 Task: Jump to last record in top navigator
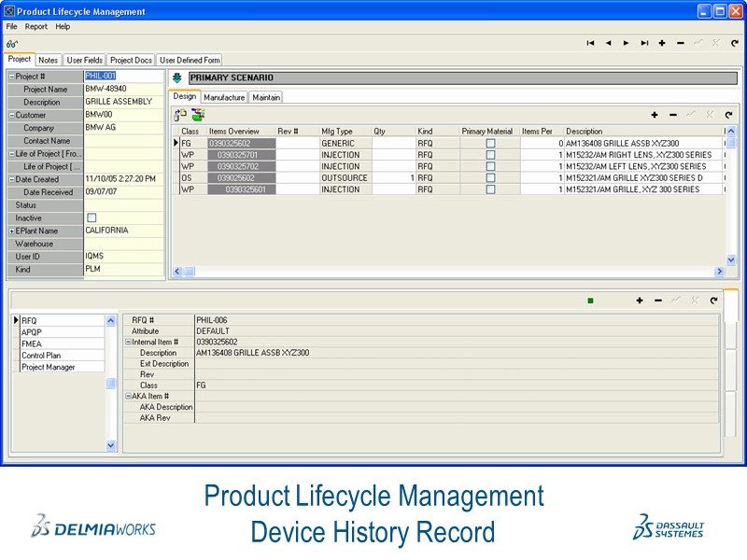pos(644,43)
